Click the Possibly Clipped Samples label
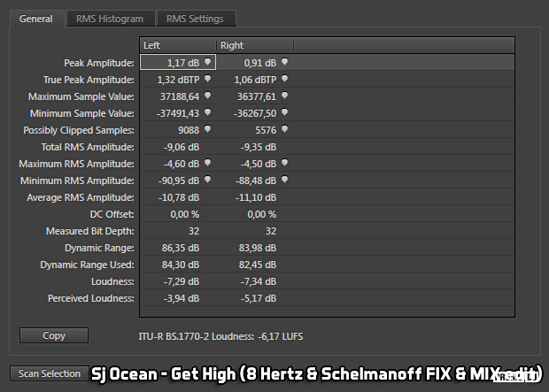The height and width of the screenshot is (392, 549). pyautogui.click(x=79, y=130)
